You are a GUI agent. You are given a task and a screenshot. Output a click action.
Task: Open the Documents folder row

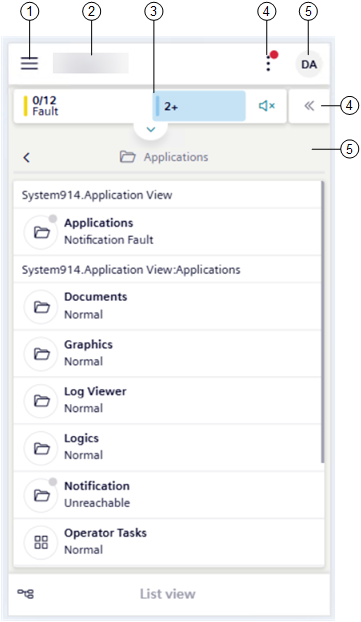click(x=167, y=306)
